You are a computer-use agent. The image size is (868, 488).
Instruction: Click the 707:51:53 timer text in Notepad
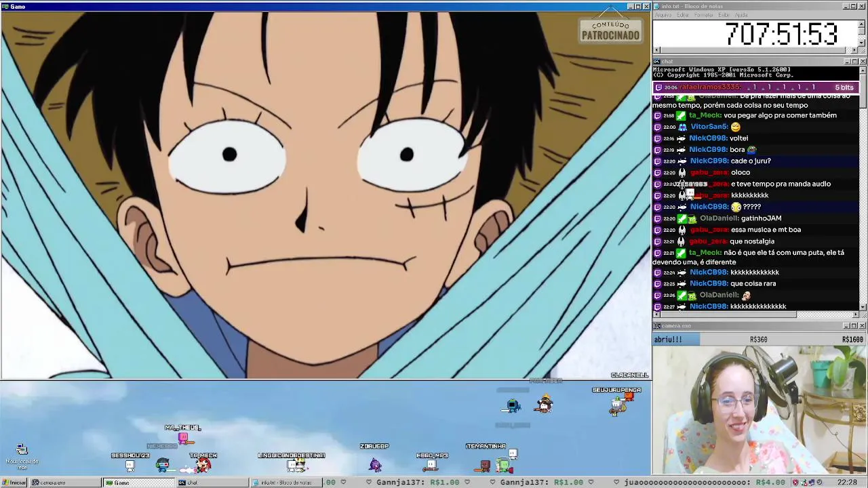pos(781,34)
